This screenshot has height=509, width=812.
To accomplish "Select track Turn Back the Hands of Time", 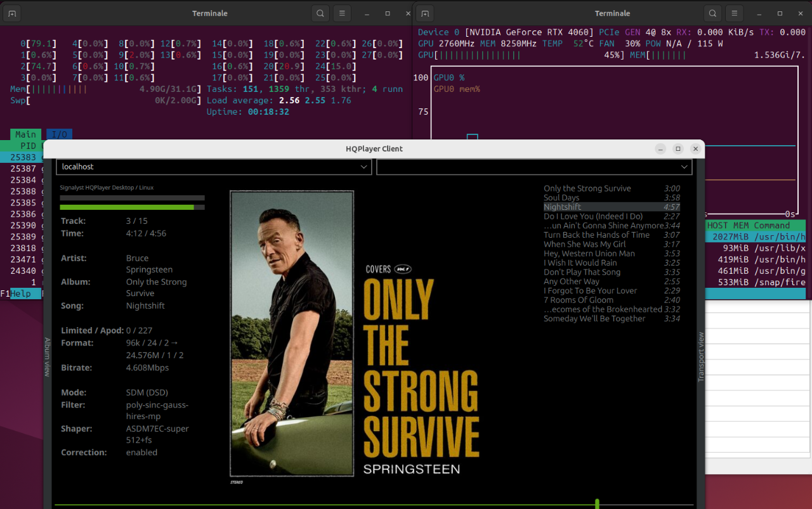I will tap(612, 235).
